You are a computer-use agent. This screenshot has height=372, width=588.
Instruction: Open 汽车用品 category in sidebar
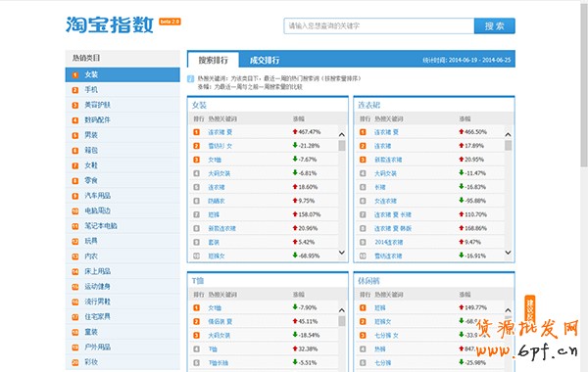click(122, 196)
